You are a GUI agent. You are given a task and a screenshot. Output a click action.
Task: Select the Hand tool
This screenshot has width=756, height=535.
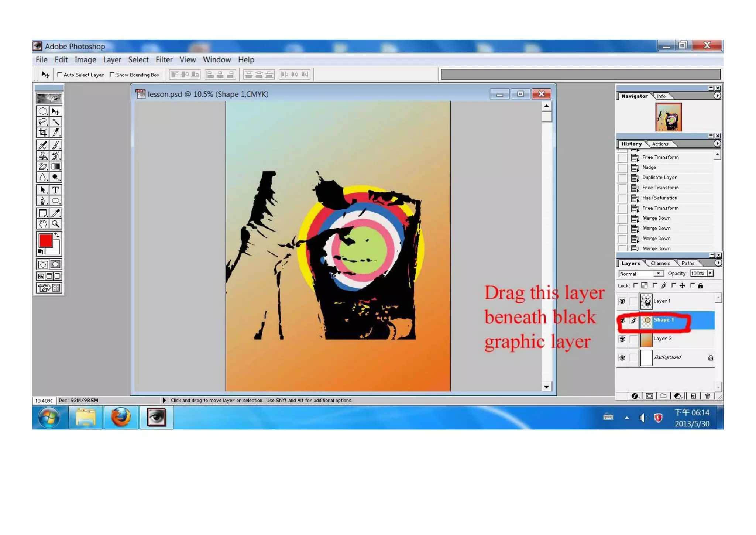point(43,224)
